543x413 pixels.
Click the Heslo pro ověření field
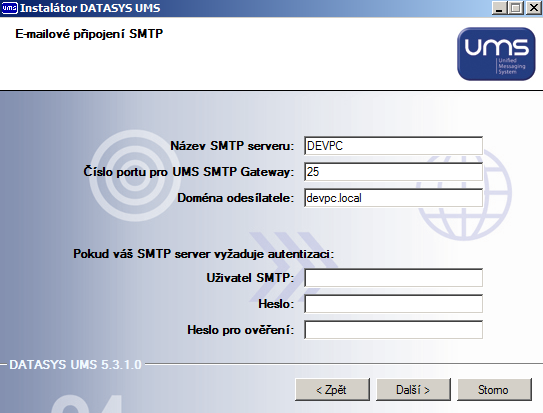point(393,330)
